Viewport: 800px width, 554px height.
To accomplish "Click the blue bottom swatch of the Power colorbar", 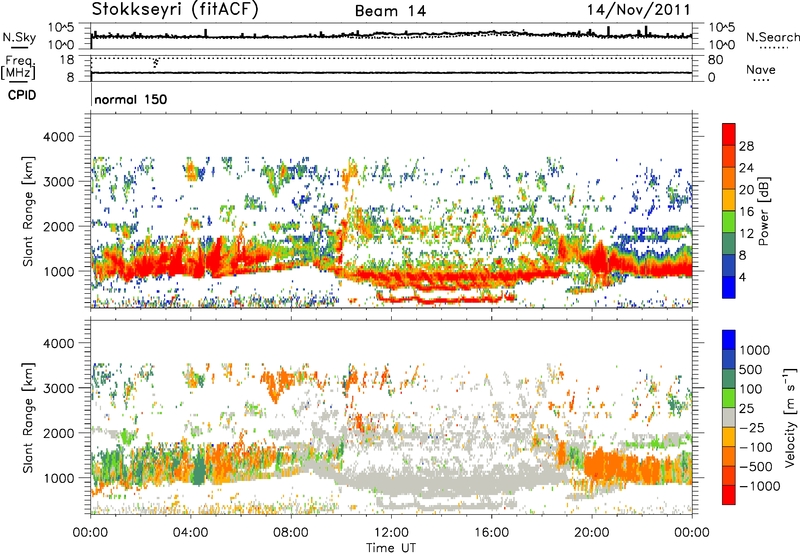I will tap(729, 287).
